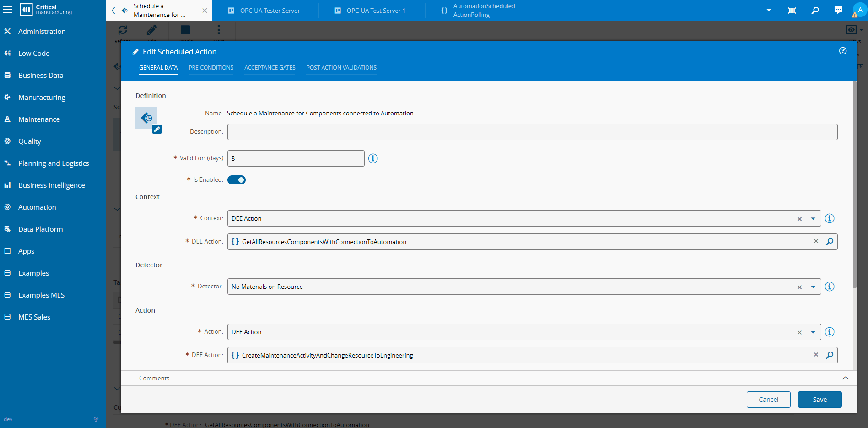The width and height of the screenshot is (868, 428).
Task: Select the Acceptance Gates tab
Action: pyautogui.click(x=270, y=68)
